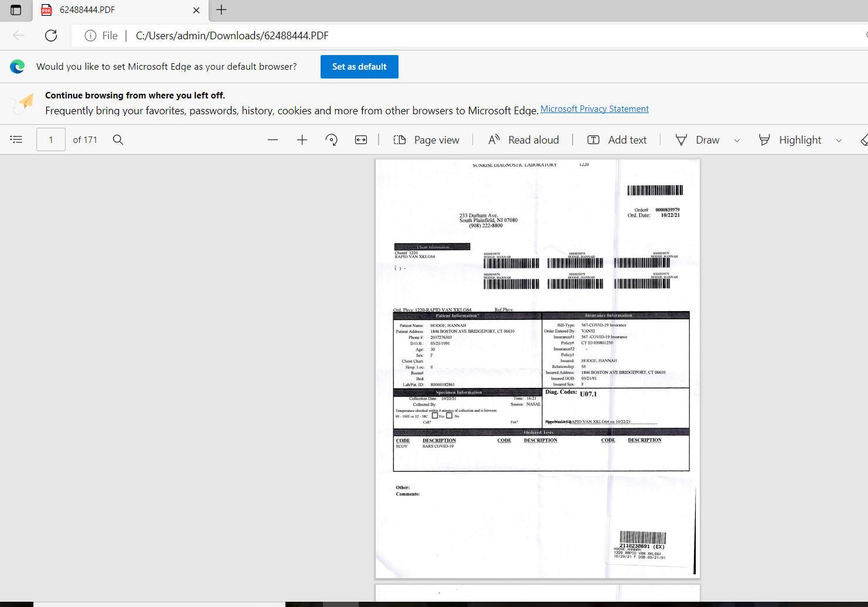Image resolution: width=868 pixels, height=607 pixels.
Task: Select the page number field
Action: pyautogui.click(x=51, y=139)
